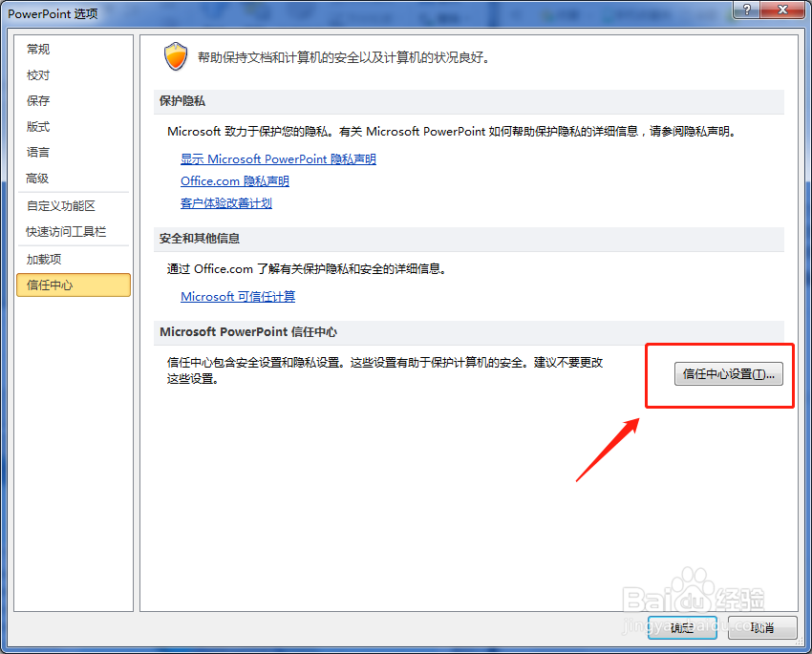The image size is (812, 654).
Task: Click the security shield icon
Action: click(176, 56)
